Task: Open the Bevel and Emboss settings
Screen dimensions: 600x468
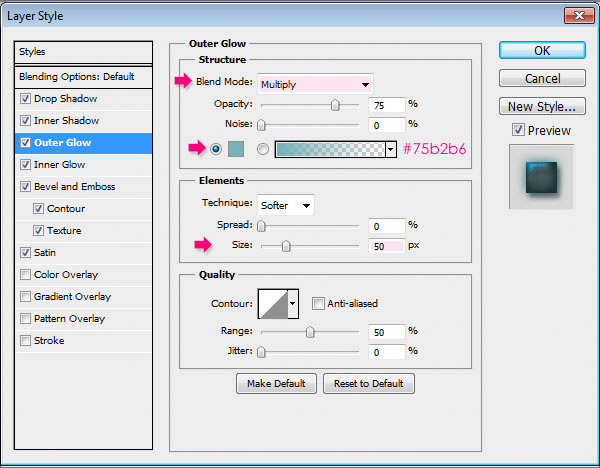Action: [x=75, y=187]
